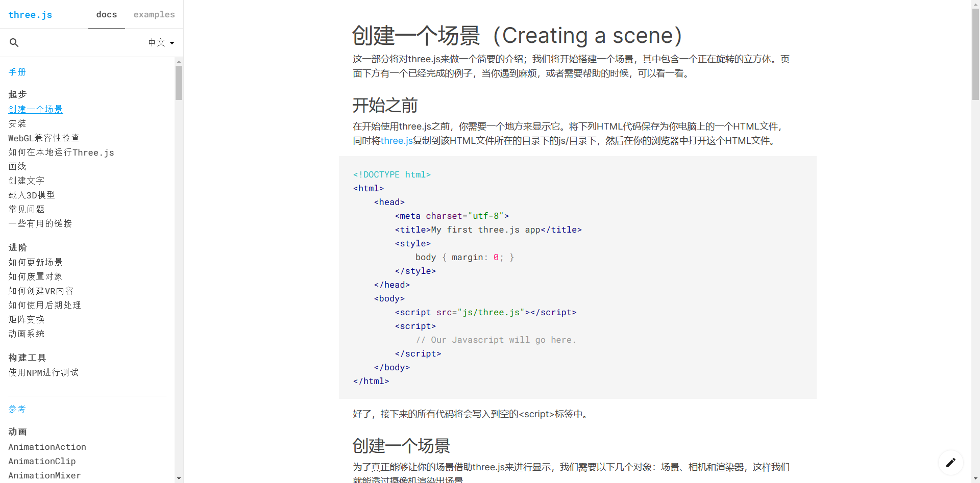The width and height of the screenshot is (980, 483).
Task: Click the 开始之前 heading
Action: point(385,106)
